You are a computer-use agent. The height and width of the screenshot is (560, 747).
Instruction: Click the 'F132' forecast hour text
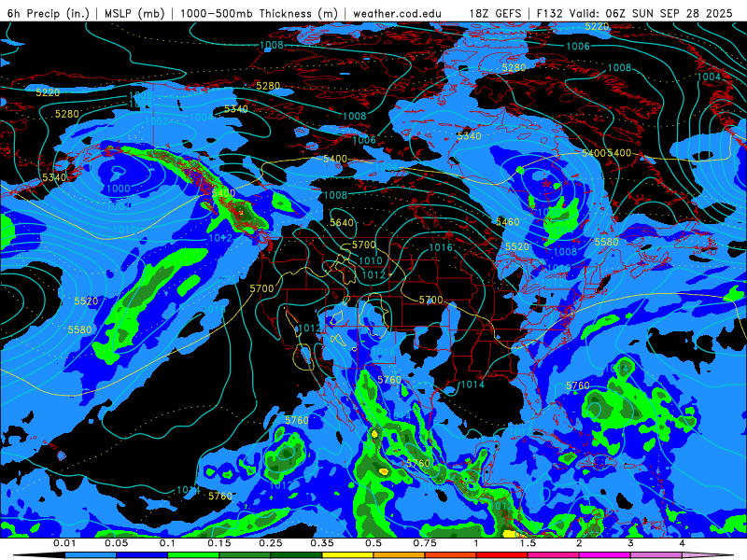(550, 13)
